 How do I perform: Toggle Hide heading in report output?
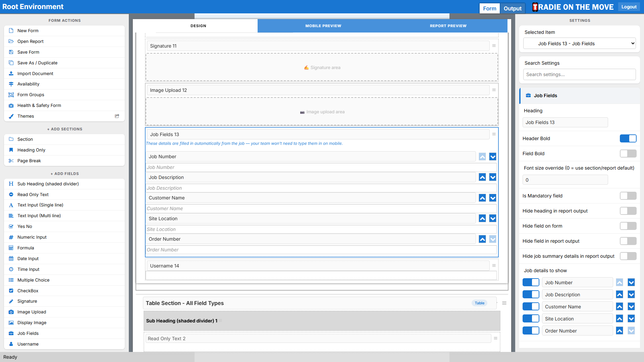pos(628,211)
